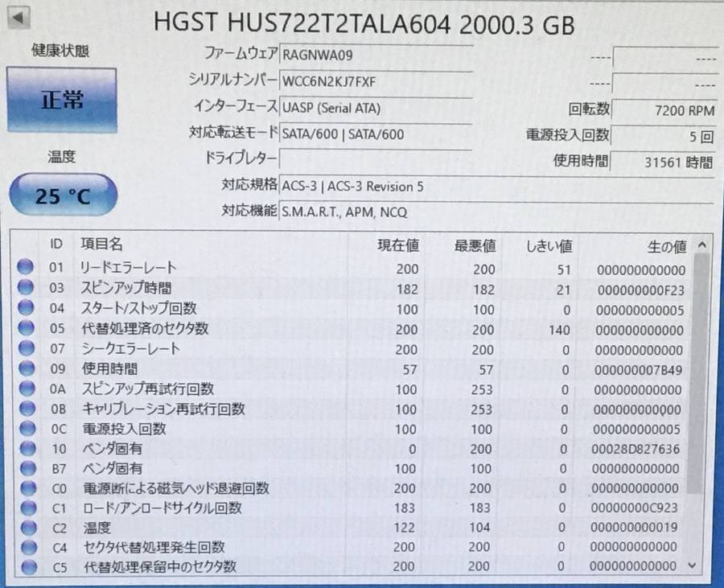Click the power on count 5 回 field
The height and width of the screenshot is (588, 724).
(664, 136)
